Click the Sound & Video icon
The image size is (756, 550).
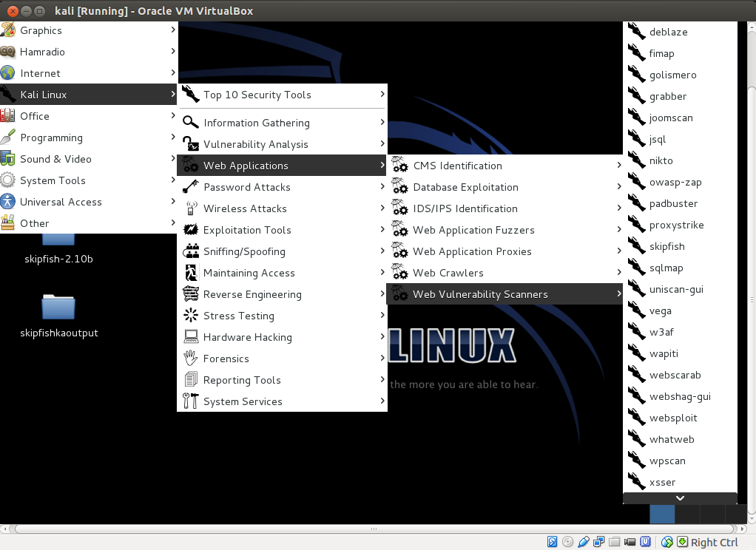7,159
